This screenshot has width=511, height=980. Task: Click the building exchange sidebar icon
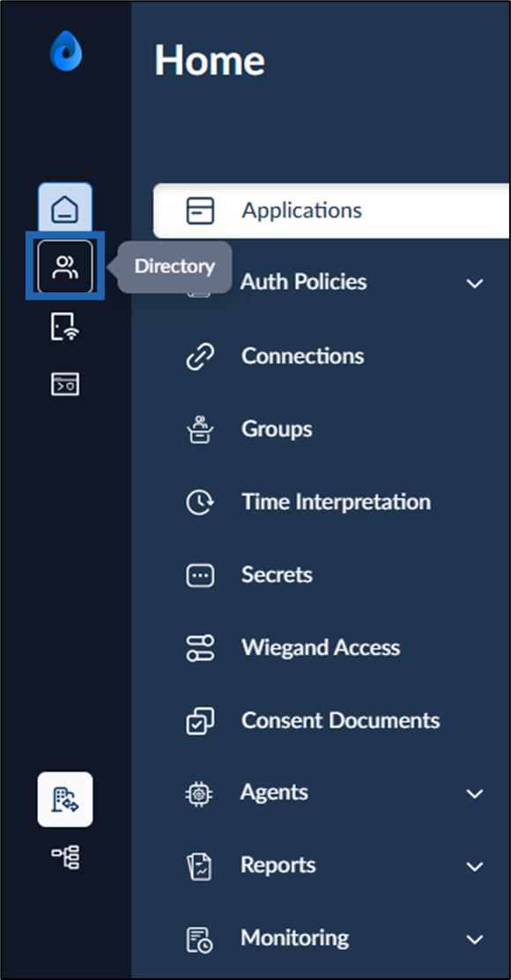[x=65, y=799]
